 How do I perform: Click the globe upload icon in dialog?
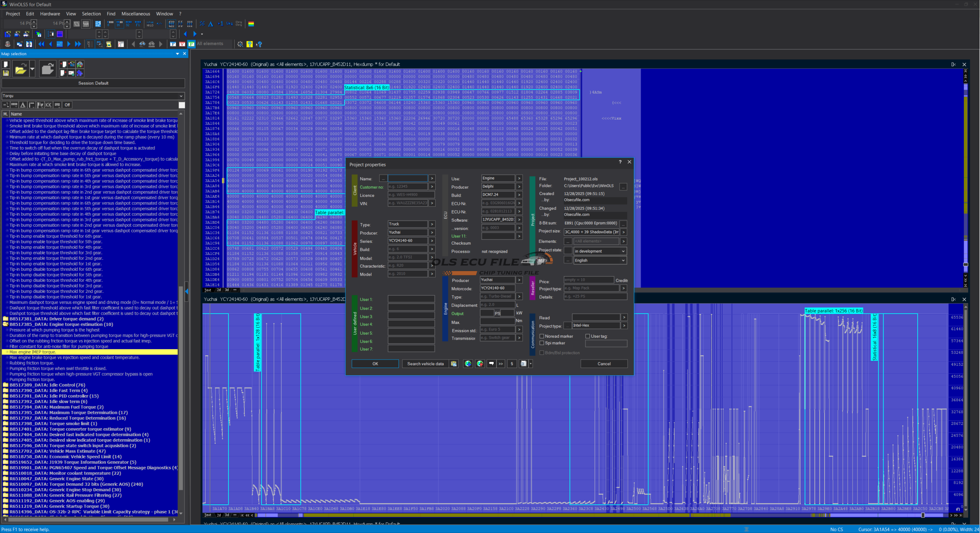[480, 364]
